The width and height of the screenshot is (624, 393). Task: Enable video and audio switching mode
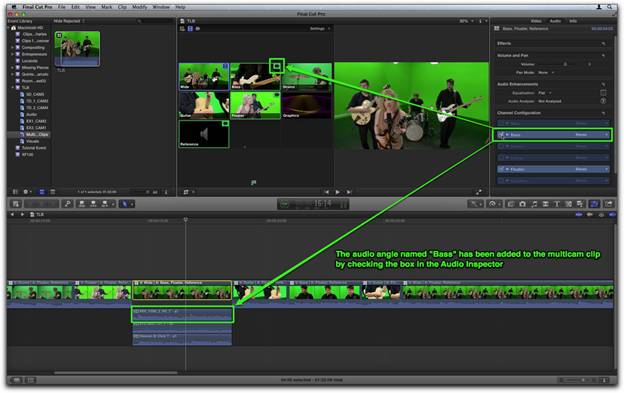183,29
